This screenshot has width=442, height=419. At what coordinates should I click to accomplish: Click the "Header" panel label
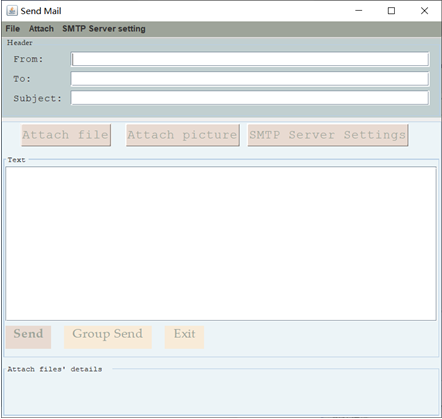20,43
